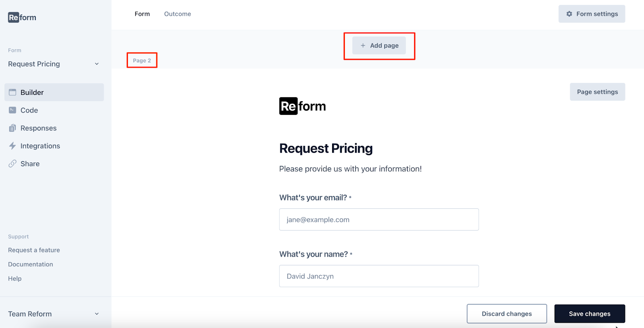The width and height of the screenshot is (644, 328).
Task: Open Page settings
Action: coord(597,92)
